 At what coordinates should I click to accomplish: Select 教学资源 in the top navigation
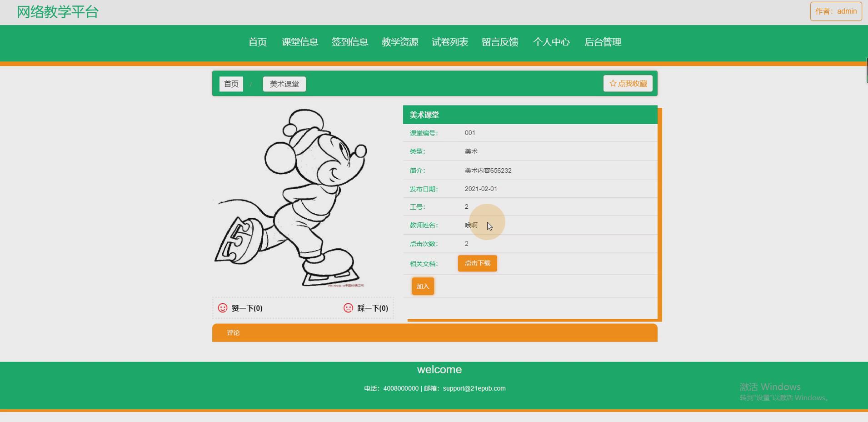[400, 42]
